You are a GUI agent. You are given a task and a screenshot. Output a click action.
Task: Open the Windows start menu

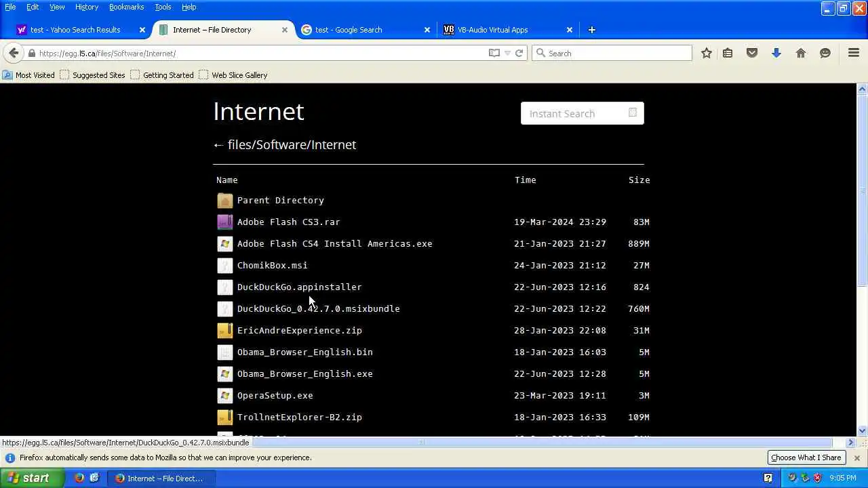pos(32,478)
